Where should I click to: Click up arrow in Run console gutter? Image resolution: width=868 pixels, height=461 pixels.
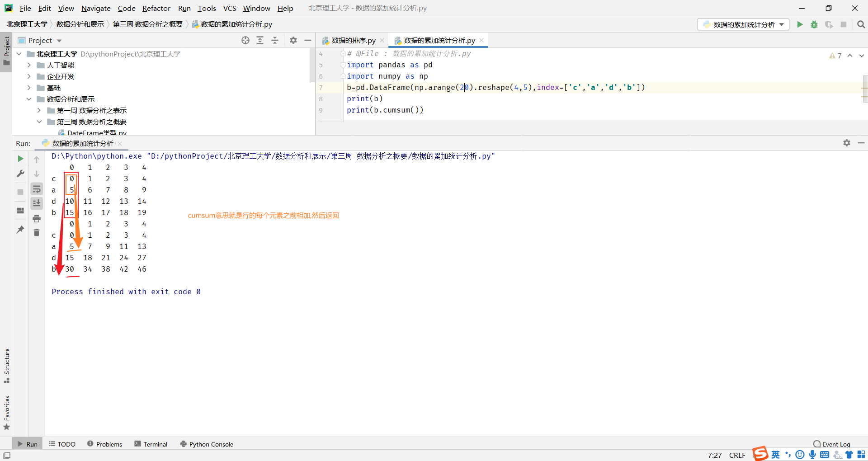point(37,159)
